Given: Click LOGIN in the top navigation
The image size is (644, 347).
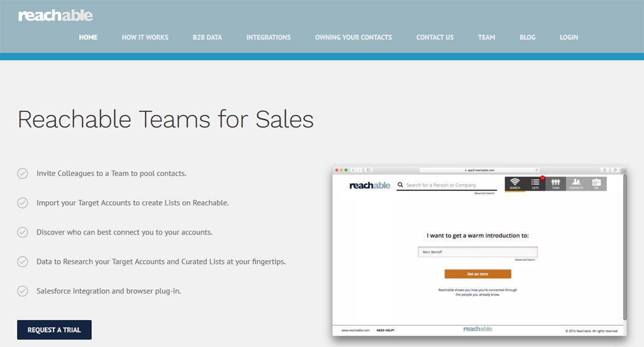Looking at the screenshot, I should point(569,37).
